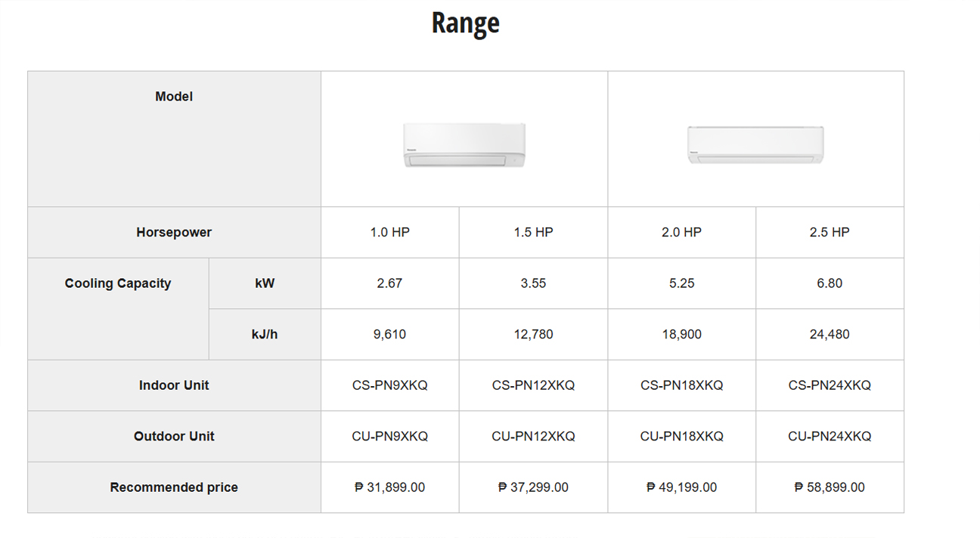Click the ₱ 37,299.00 price
The image size is (980, 538).
tap(533, 487)
